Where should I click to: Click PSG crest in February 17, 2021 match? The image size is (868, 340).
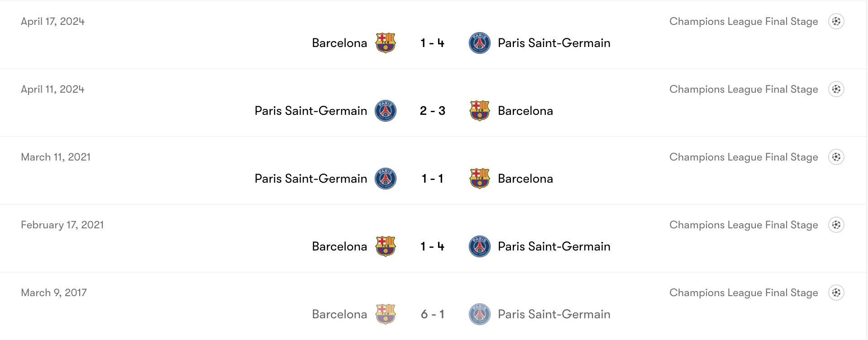tap(480, 246)
